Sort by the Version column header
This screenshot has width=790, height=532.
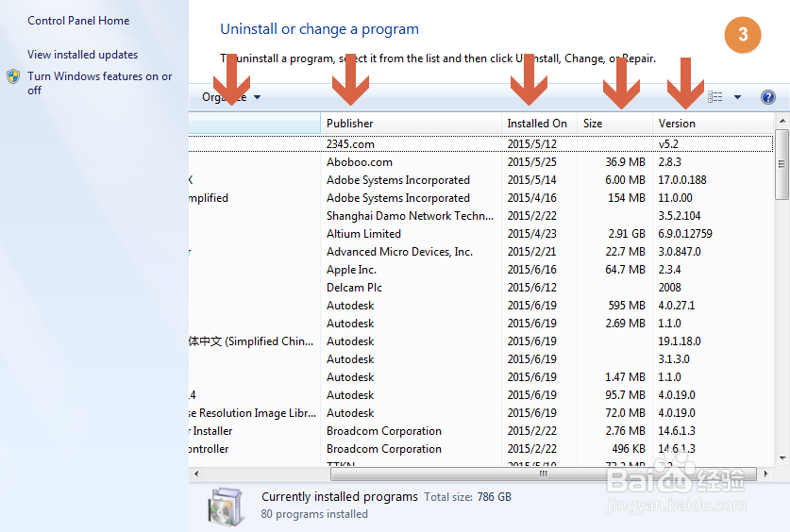click(x=713, y=124)
